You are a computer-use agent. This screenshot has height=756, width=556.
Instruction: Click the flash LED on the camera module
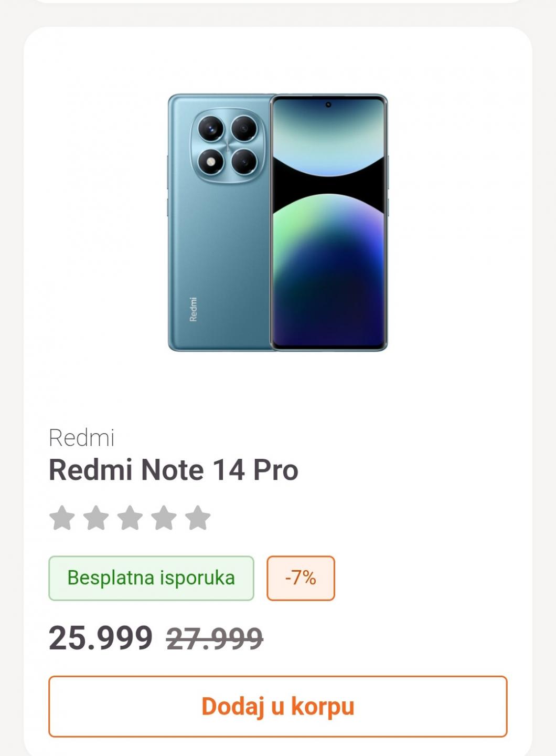coord(211,162)
